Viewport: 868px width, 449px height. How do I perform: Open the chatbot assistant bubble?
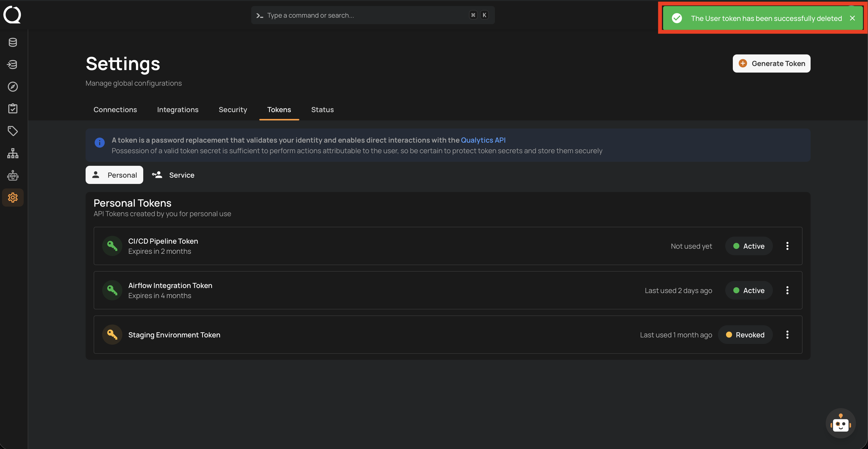click(841, 423)
